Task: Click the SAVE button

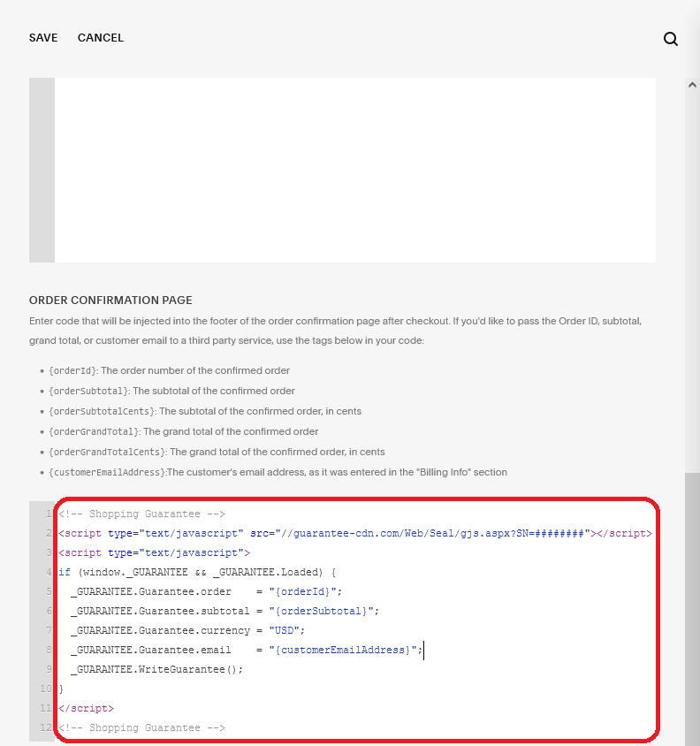Action: [43, 38]
